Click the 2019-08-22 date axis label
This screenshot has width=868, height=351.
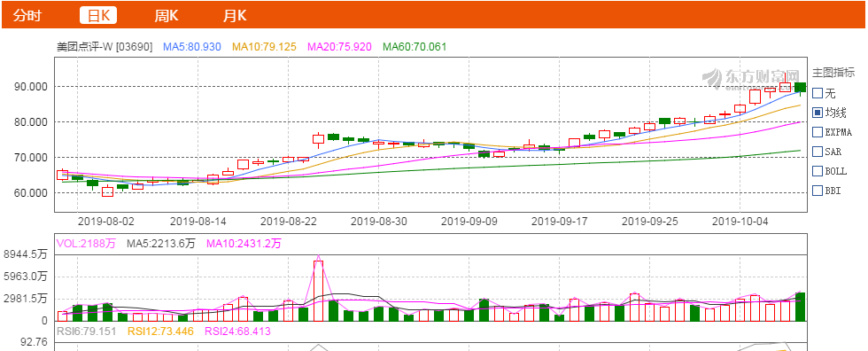click(x=289, y=221)
